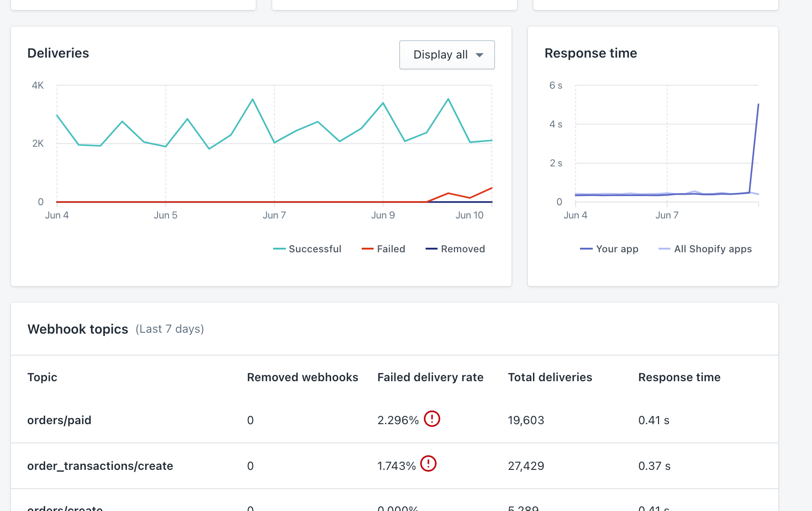Click the Total deliveries column header
This screenshot has width=812, height=511.
(550, 377)
